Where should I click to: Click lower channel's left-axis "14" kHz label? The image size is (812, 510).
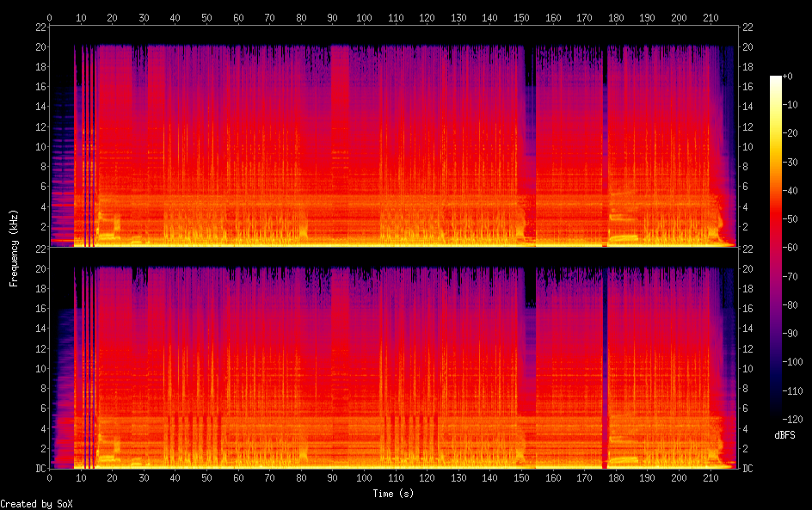(41, 329)
